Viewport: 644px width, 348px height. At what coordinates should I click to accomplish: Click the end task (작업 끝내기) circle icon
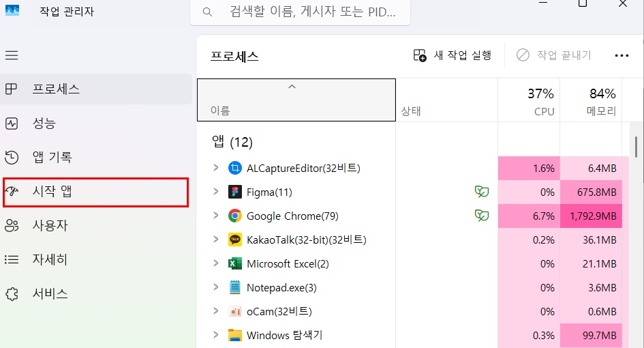pos(523,55)
